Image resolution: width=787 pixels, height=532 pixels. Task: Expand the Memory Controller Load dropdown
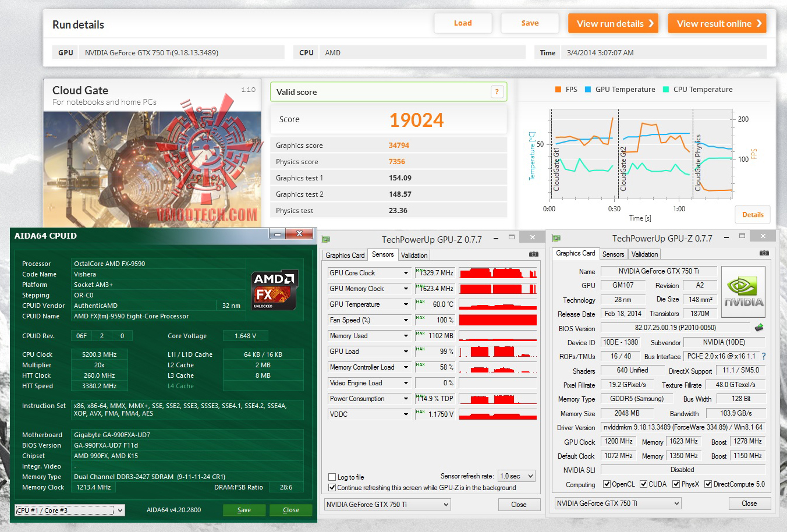(x=406, y=367)
